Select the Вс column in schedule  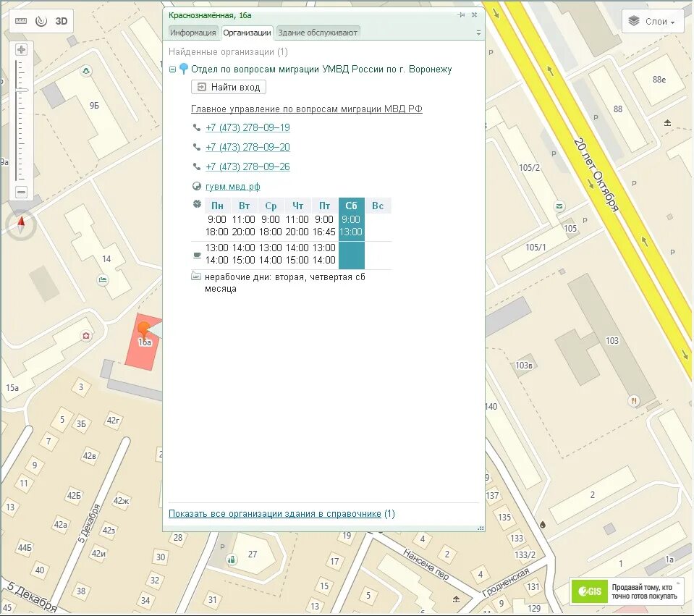378,206
